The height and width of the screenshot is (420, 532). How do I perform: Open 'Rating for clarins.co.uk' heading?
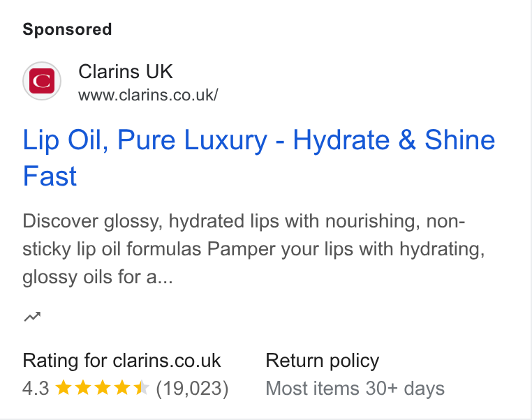point(121,360)
